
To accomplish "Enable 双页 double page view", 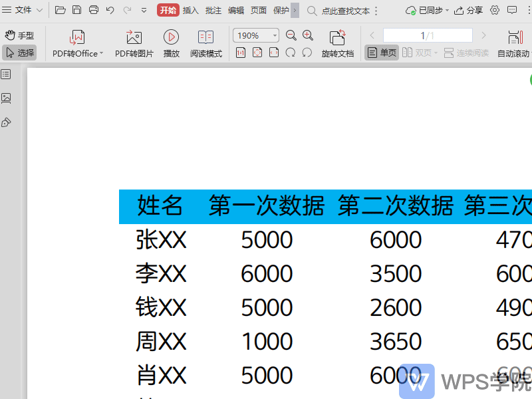I will [x=417, y=53].
